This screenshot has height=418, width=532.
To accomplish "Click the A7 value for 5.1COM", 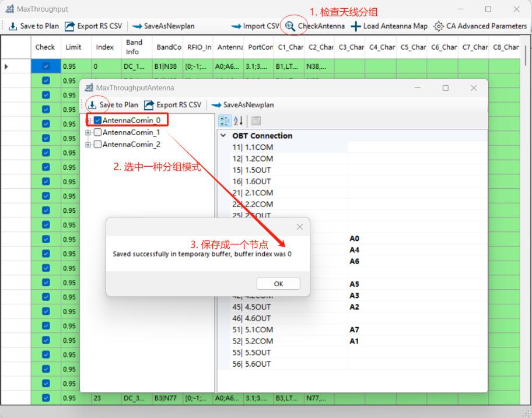I will click(x=354, y=329).
